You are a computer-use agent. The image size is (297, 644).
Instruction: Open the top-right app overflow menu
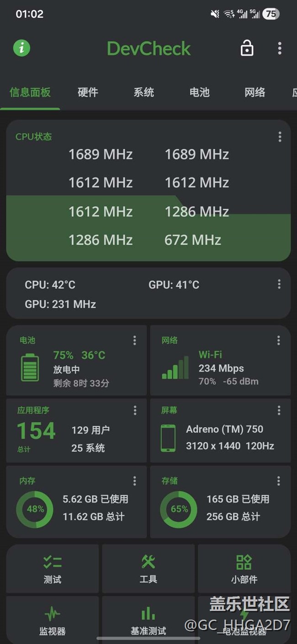click(x=280, y=48)
